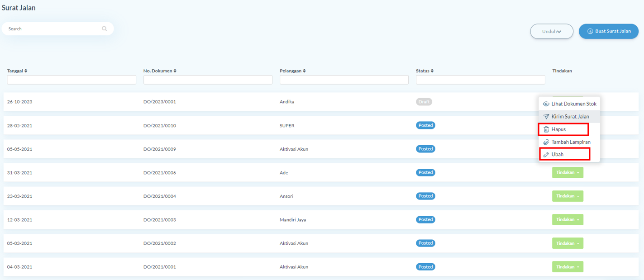This screenshot has height=280, width=644.
Task: Click the Buat Surat Jalan button
Action: (609, 31)
